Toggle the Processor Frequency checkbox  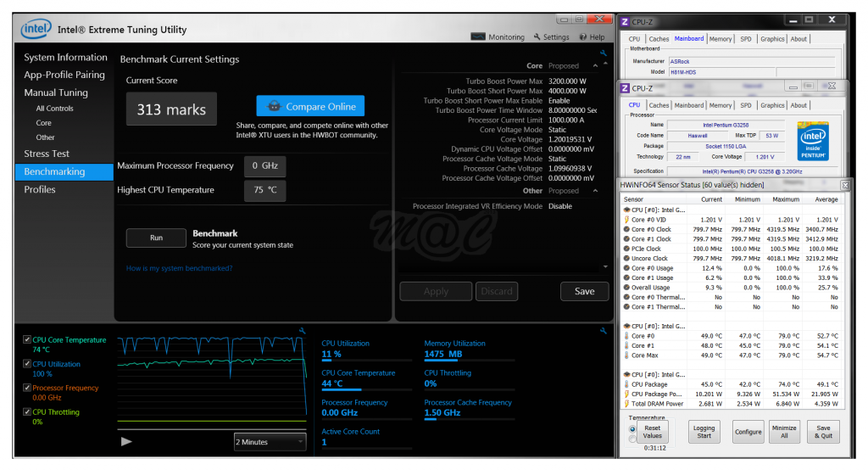pos(27,389)
